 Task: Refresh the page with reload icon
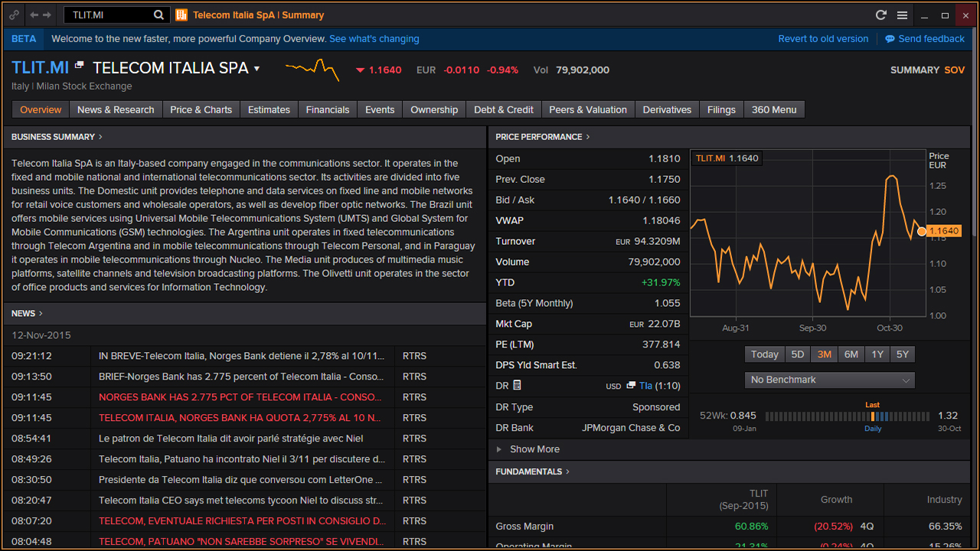pyautogui.click(x=881, y=15)
